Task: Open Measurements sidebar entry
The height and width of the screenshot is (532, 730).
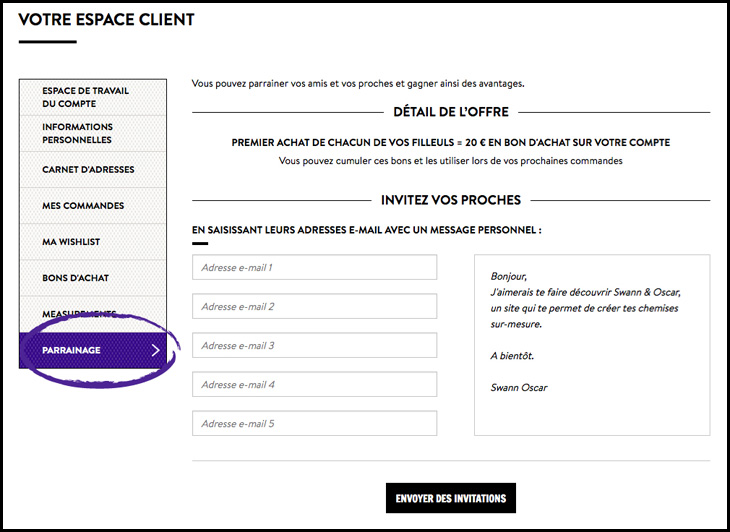Action: pyautogui.click(x=79, y=314)
